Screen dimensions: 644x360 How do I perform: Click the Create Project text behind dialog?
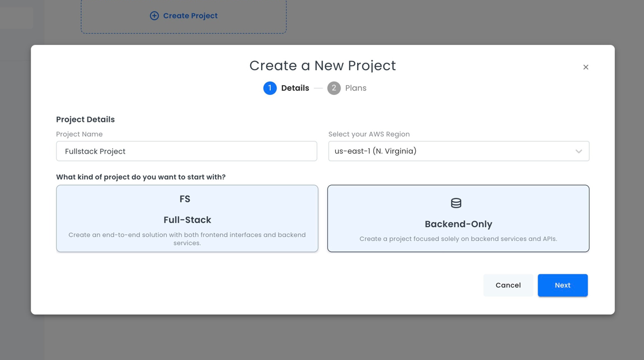tap(190, 16)
